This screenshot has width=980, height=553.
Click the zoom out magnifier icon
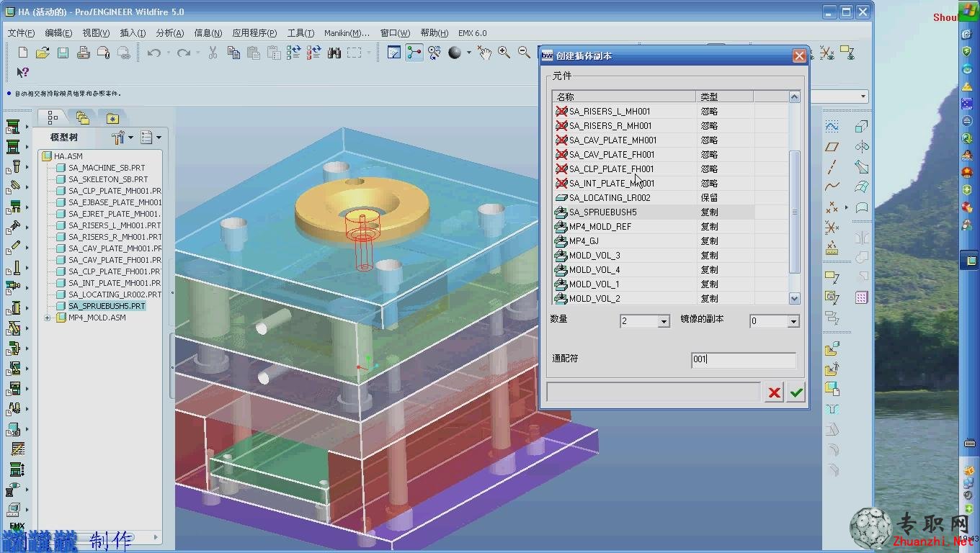click(x=524, y=53)
